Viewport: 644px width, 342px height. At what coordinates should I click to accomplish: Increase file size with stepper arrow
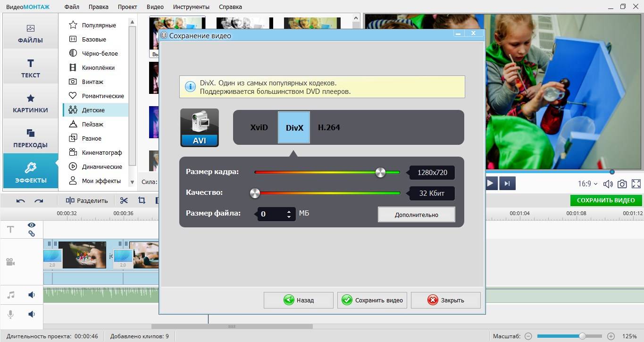[289, 211]
